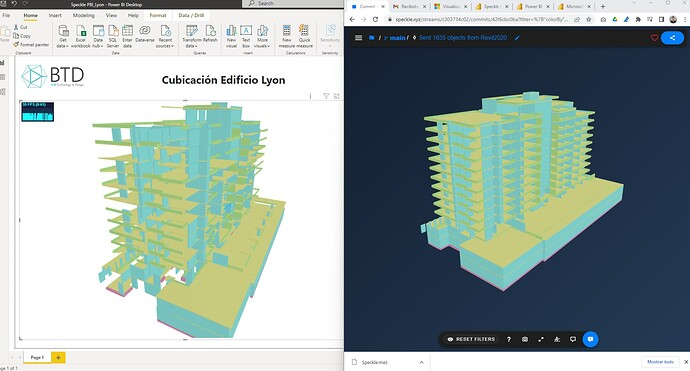Click the camera views icon in viewer toolbar
This screenshot has width=690, height=371.
tap(525, 339)
